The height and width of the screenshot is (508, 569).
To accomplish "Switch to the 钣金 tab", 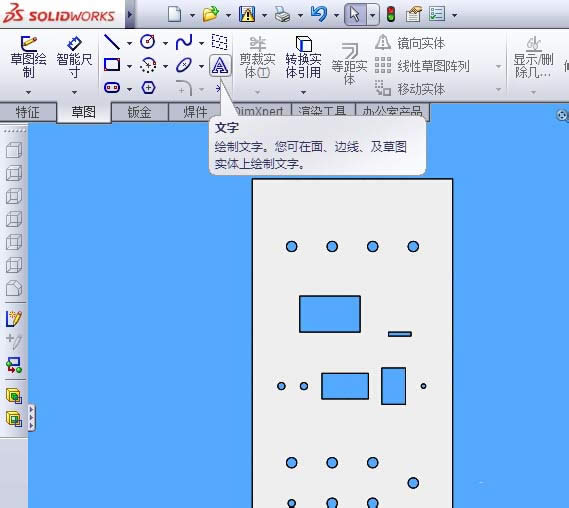I will pyautogui.click(x=139, y=112).
